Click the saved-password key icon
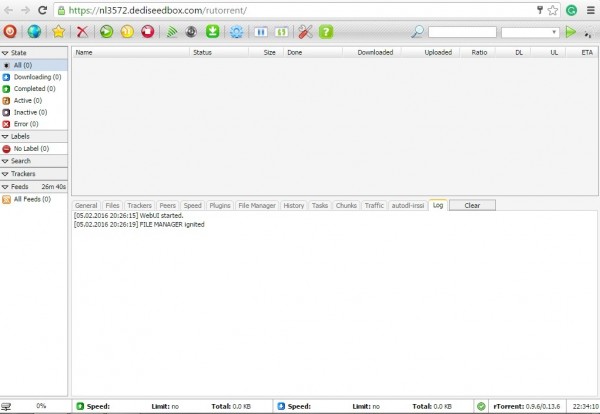 tap(540, 10)
